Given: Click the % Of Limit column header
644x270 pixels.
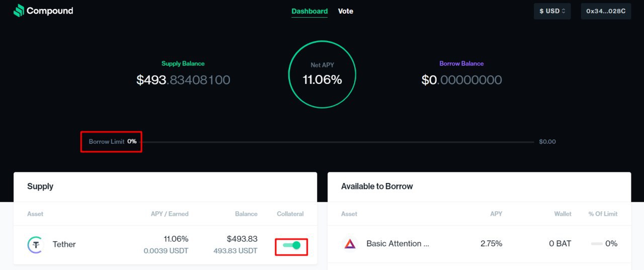Looking at the screenshot, I should click(603, 214).
